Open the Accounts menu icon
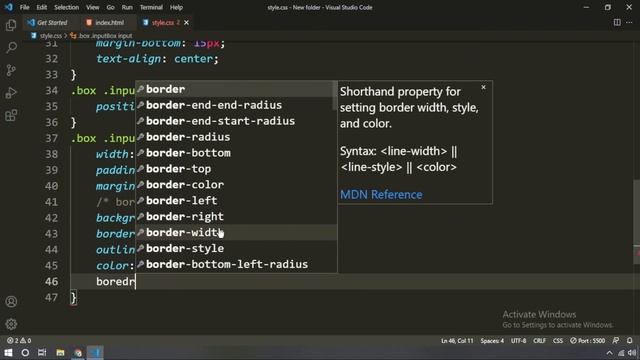This screenshot has height=360, width=640. click(11, 302)
